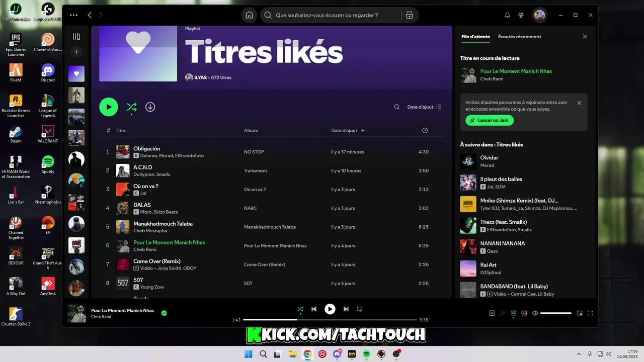The image size is (644, 362).
Task: Switch to File d'attente tab
Action: pyautogui.click(x=475, y=37)
